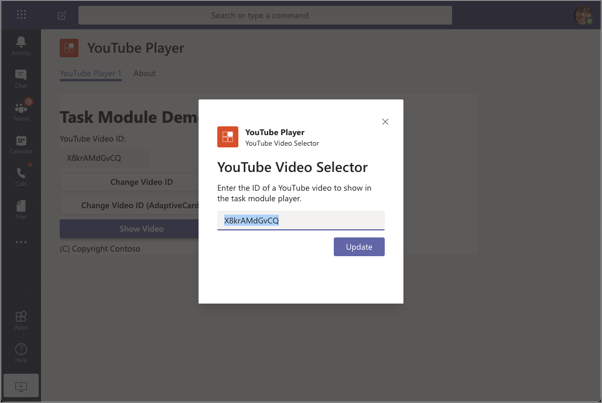Screen dimensions: 602x403
Task: Open the profile avatar menu
Action: point(583,15)
